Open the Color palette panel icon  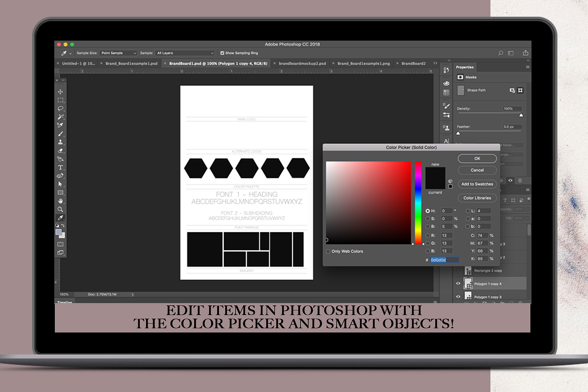pyautogui.click(x=446, y=83)
